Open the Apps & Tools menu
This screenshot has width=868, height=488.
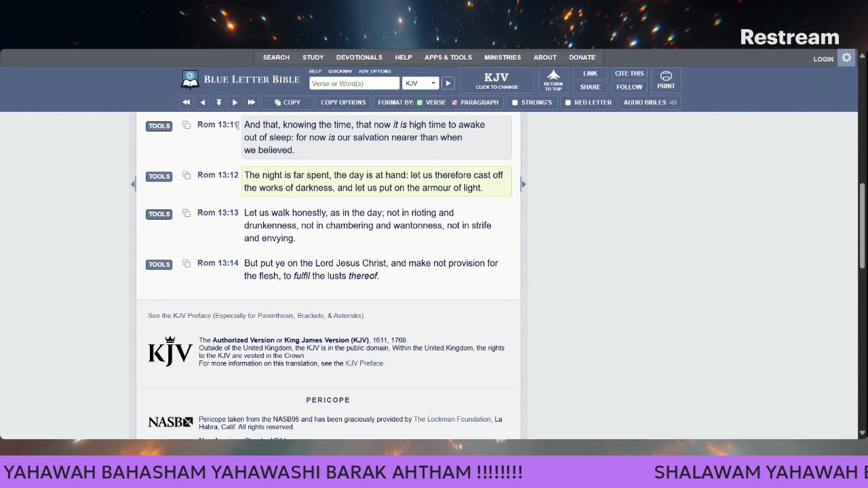pos(448,58)
